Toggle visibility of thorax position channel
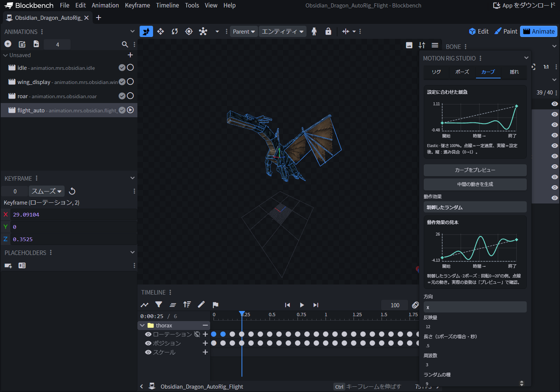The width and height of the screenshot is (560, 392). coord(148,343)
